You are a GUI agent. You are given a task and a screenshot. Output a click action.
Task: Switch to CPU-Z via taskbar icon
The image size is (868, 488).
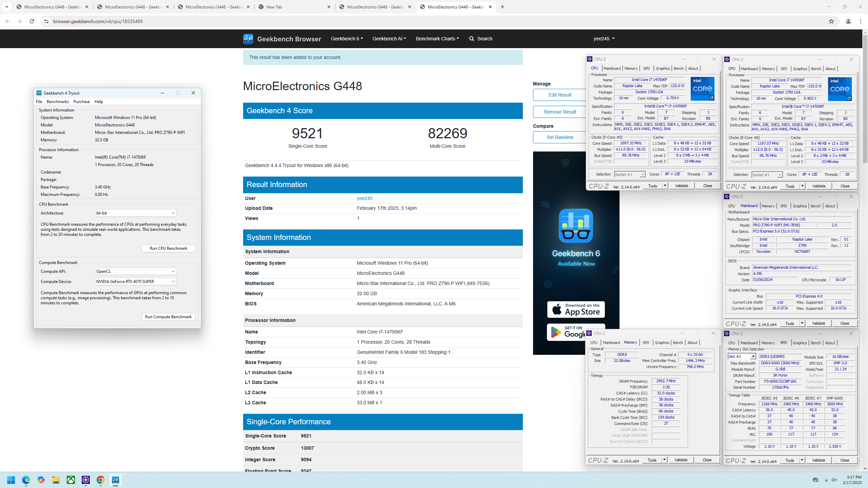point(86,480)
